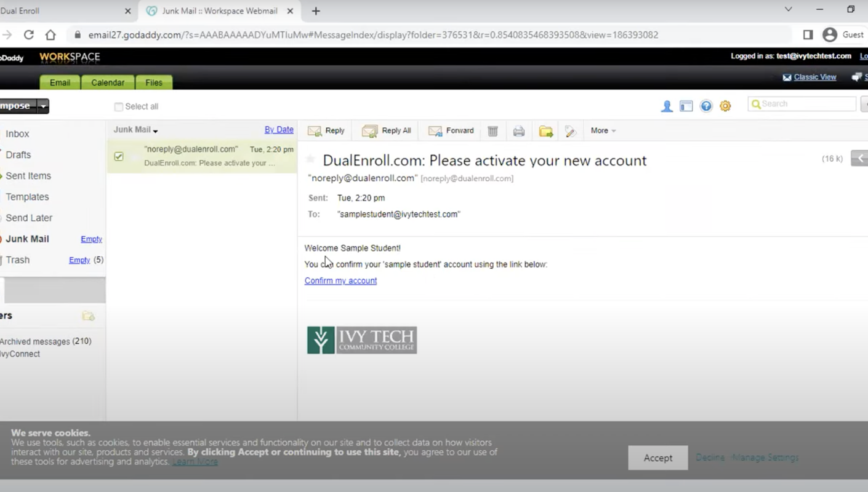
Task: Open the help question mark icon
Action: 706,106
